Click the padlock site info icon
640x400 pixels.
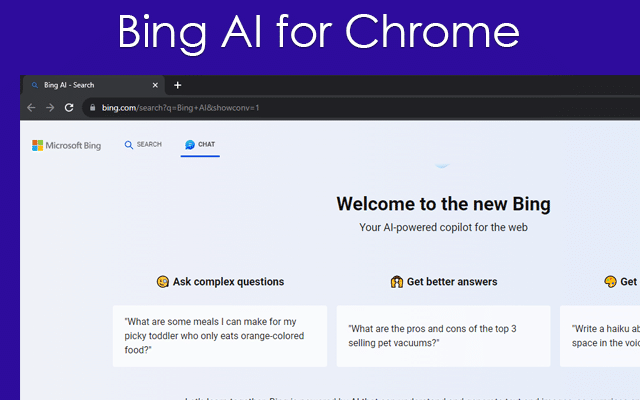[93, 108]
